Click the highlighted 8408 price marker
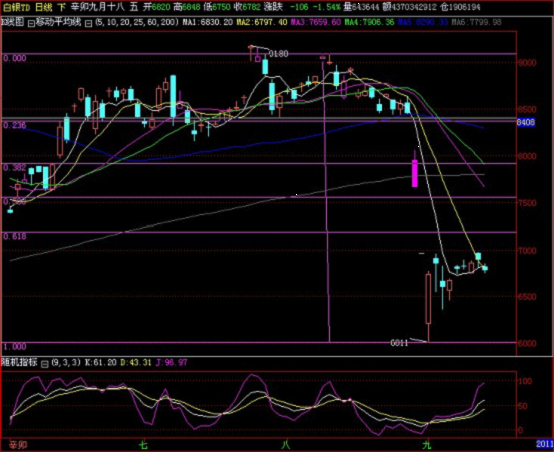The width and height of the screenshot is (554, 452). tap(526, 122)
